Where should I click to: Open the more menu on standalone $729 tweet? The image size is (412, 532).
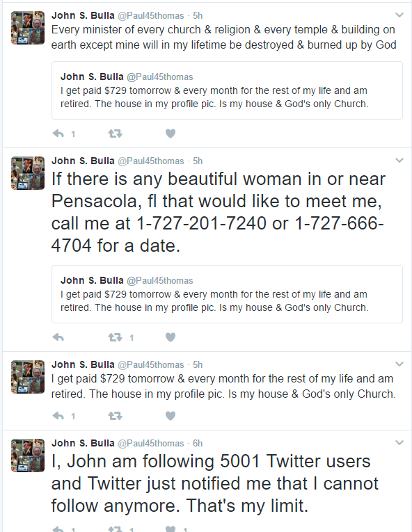point(399,364)
